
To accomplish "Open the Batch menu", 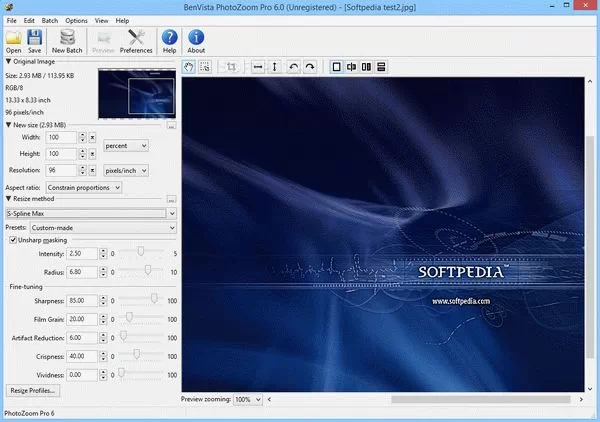I will [x=50, y=21].
